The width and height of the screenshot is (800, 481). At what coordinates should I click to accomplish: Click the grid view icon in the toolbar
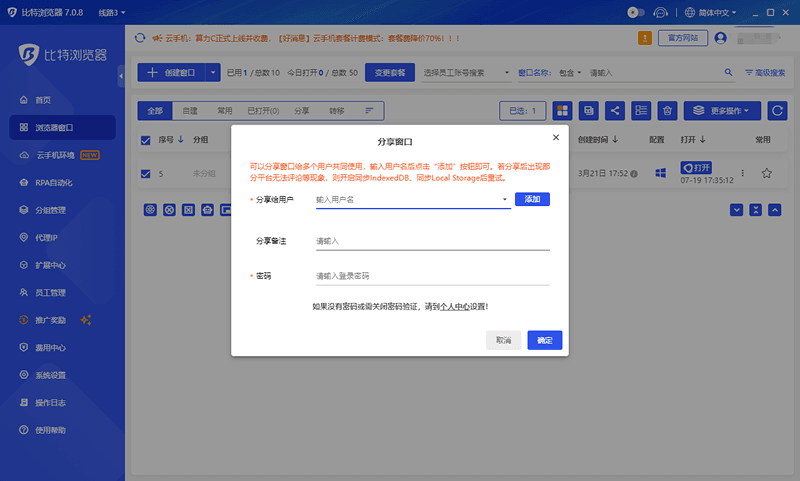pos(562,110)
